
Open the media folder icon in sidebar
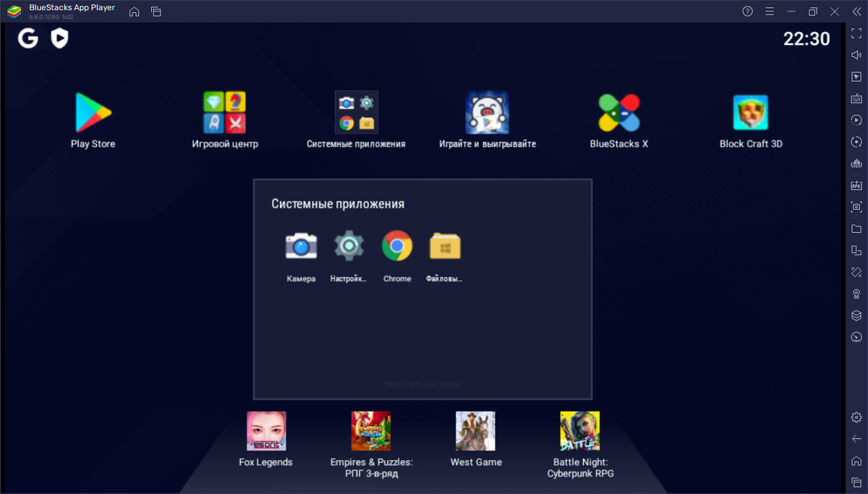(856, 229)
